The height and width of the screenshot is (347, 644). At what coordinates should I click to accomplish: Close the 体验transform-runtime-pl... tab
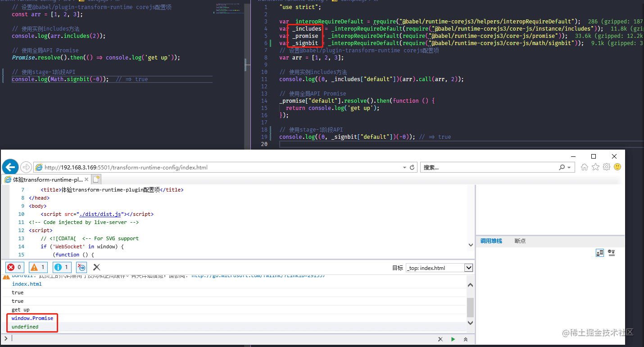86,179
